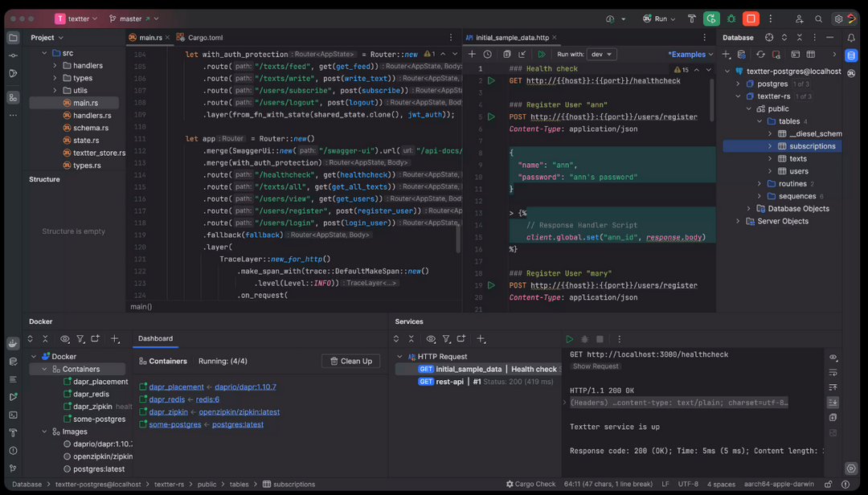Click run gutter icon beside Register User ann
Viewport: 868px width, 495px height.
click(x=491, y=117)
